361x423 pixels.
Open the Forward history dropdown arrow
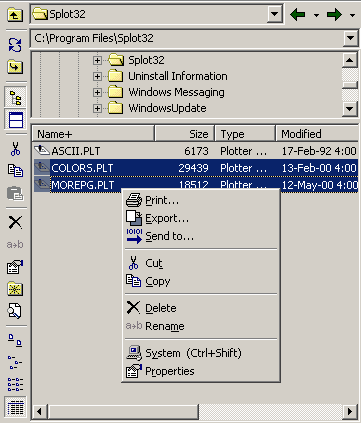pyautogui.click(x=352, y=15)
